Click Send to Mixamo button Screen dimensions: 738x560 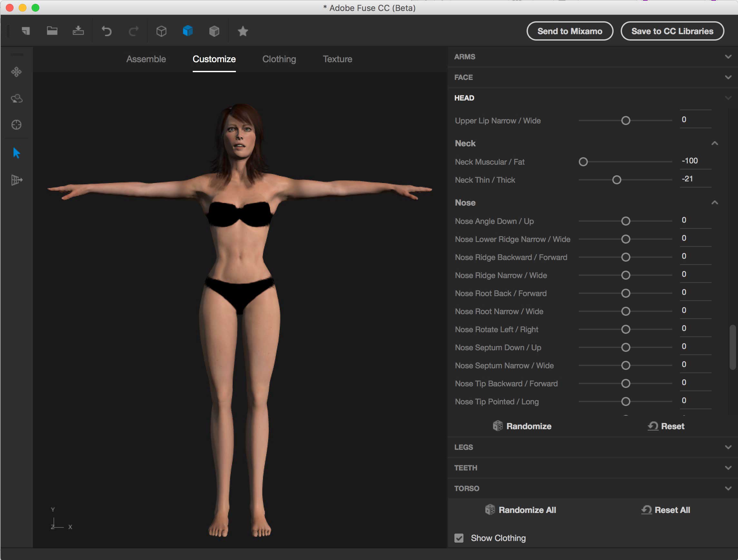(x=569, y=31)
